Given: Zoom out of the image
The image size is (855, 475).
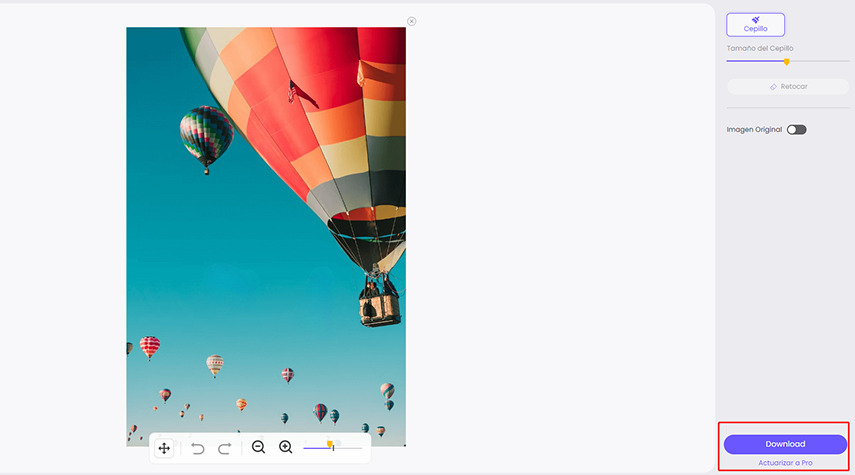Looking at the screenshot, I should coord(258,447).
